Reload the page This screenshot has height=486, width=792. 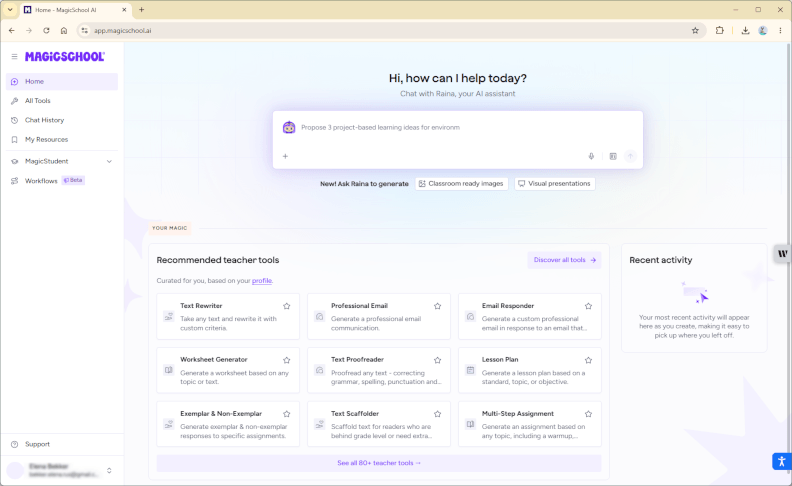pos(46,31)
